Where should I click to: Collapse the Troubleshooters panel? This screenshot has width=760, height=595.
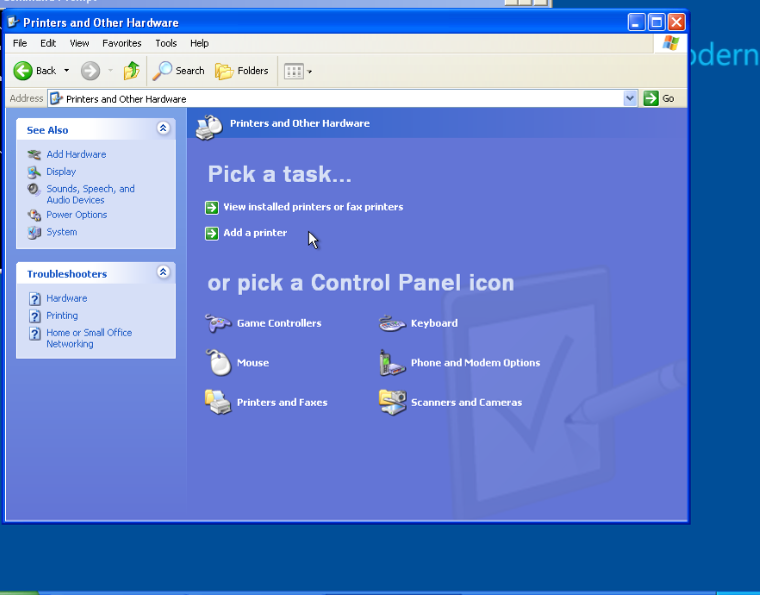163,273
